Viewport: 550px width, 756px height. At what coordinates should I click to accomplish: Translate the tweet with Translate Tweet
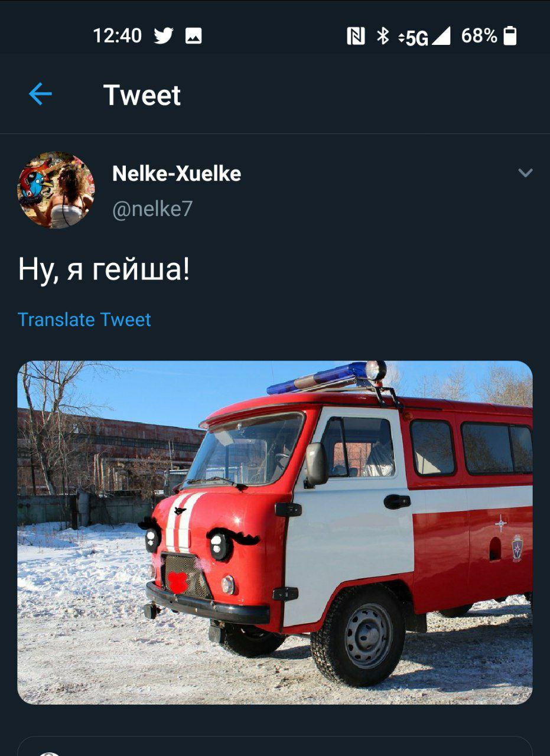pyautogui.click(x=84, y=320)
